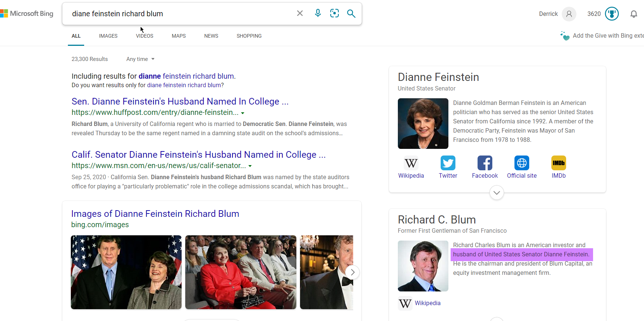The image size is (644, 321).
Task: Open the Microsoft Rewards medal icon
Action: pyautogui.click(x=612, y=14)
